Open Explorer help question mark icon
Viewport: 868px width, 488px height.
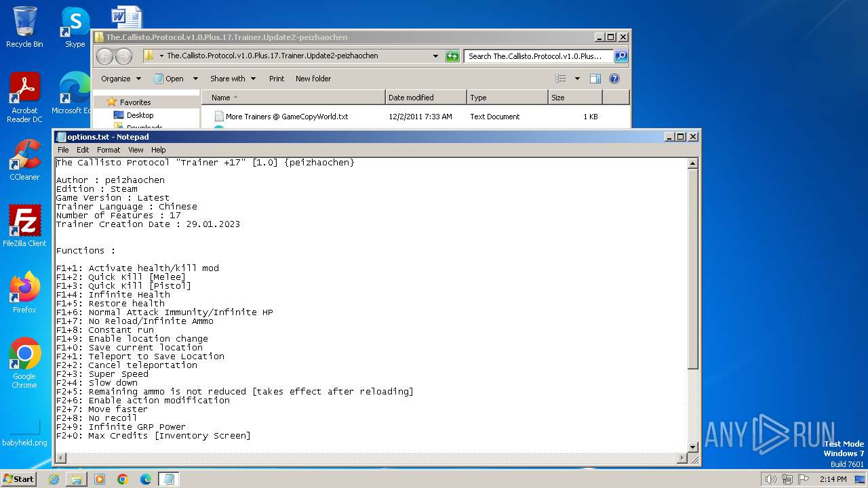pos(614,79)
